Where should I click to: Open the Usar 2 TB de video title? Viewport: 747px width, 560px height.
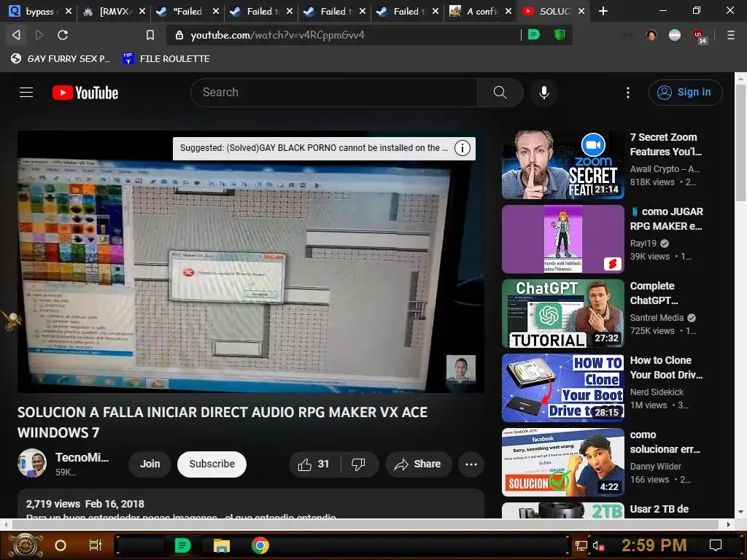click(x=659, y=509)
